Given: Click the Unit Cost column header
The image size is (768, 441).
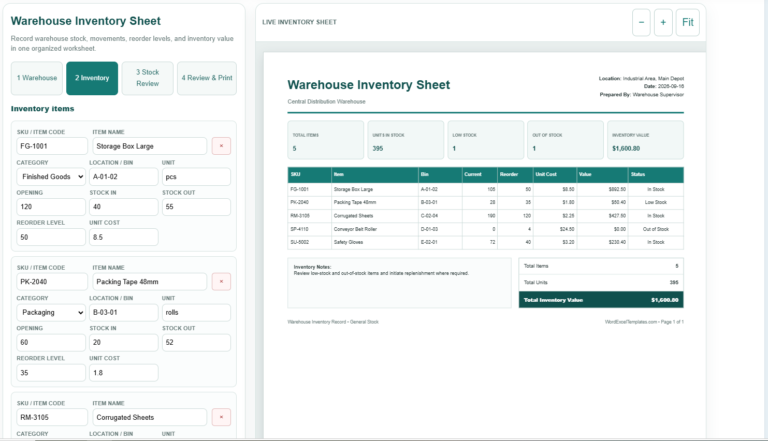Looking at the screenshot, I should [x=554, y=174].
